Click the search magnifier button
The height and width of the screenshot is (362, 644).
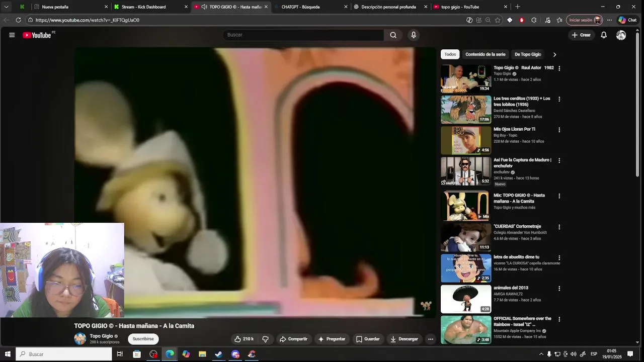(x=393, y=35)
